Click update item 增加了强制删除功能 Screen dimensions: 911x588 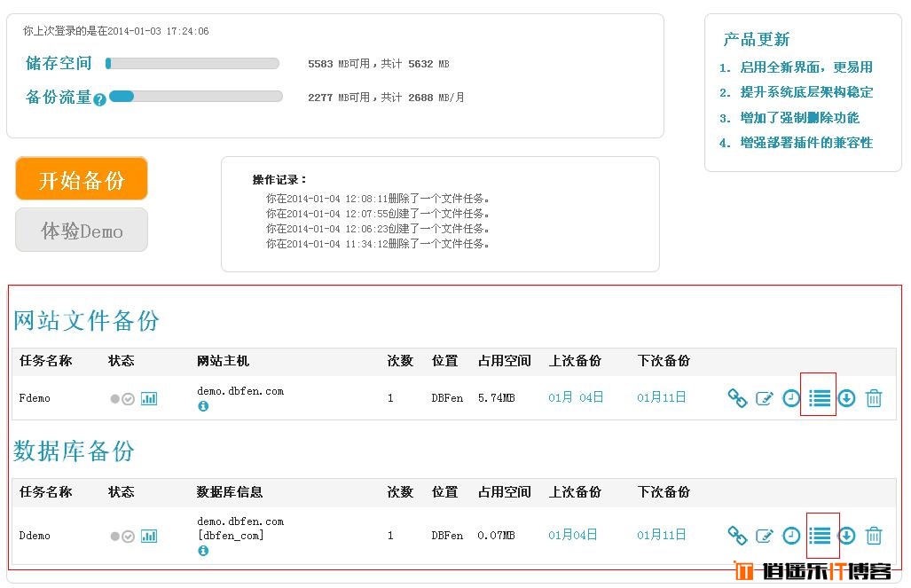799,118
